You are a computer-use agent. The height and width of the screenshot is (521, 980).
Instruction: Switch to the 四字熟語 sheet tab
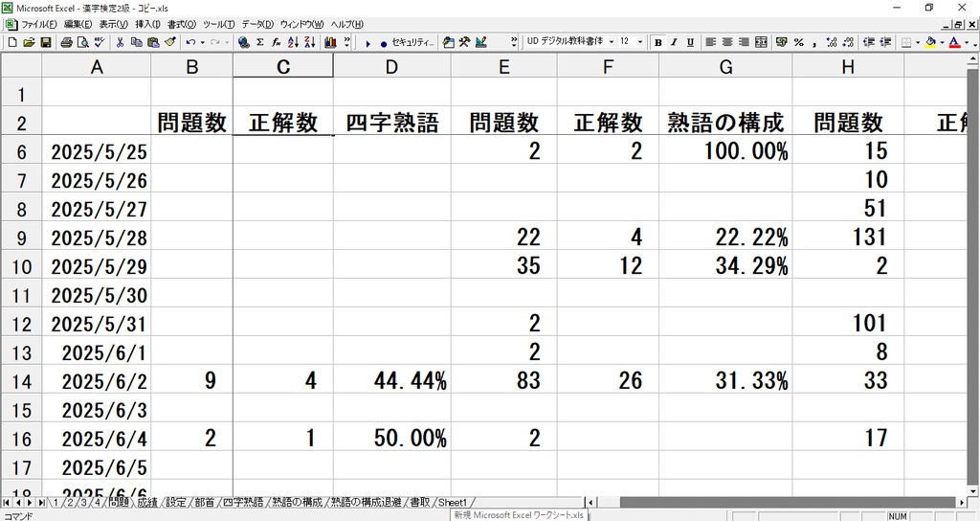coord(243,502)
